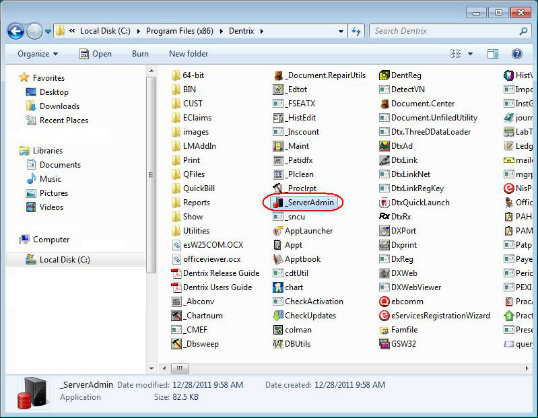
Task: Select the chart application icon
Action: (x=278, y=287)
